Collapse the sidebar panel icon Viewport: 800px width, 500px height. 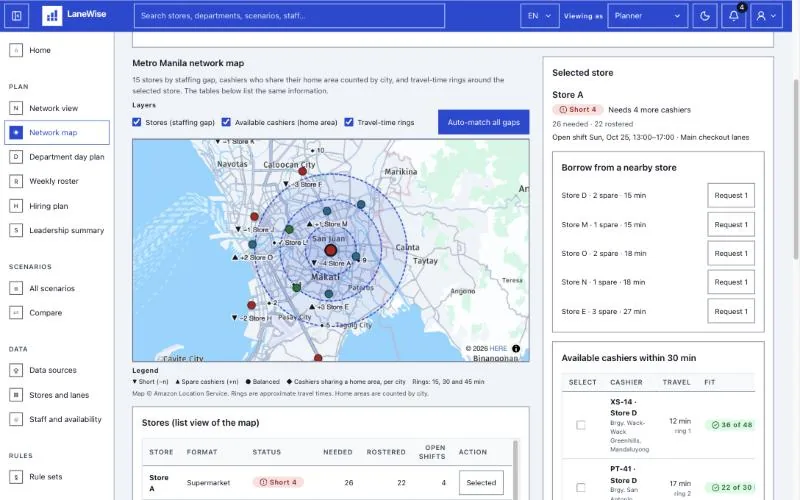16,16
